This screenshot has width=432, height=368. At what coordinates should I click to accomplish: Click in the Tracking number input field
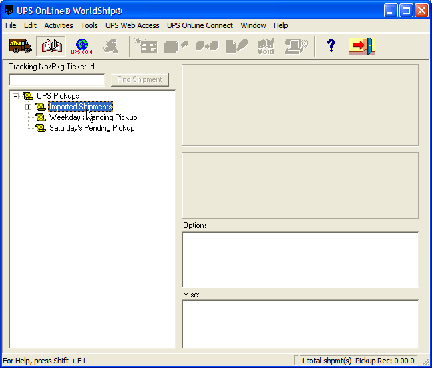tap(57, 80)
